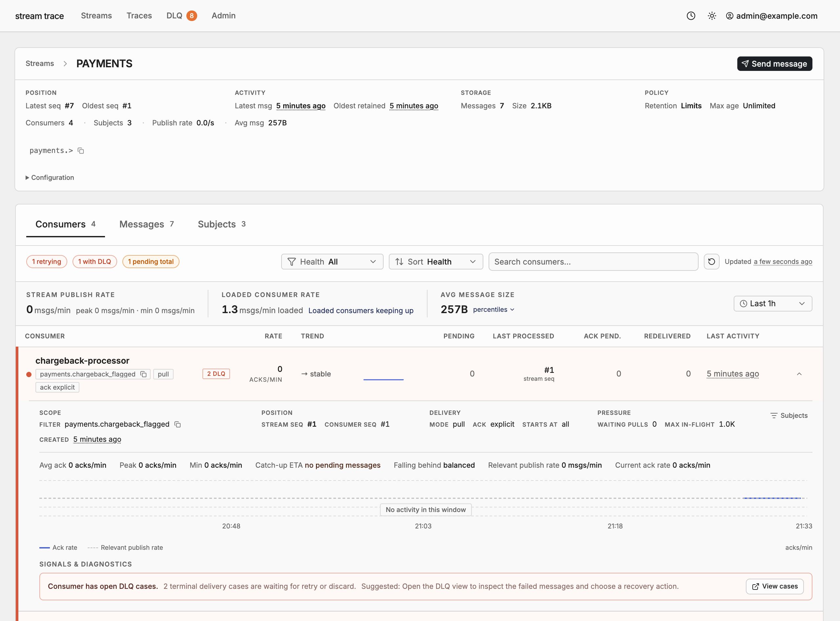Image resolution: width=840 pixels, height=621 pixels.
Task: Copy payments.chargeback_flagged tag in consumer row
Action: pos(144,374)
